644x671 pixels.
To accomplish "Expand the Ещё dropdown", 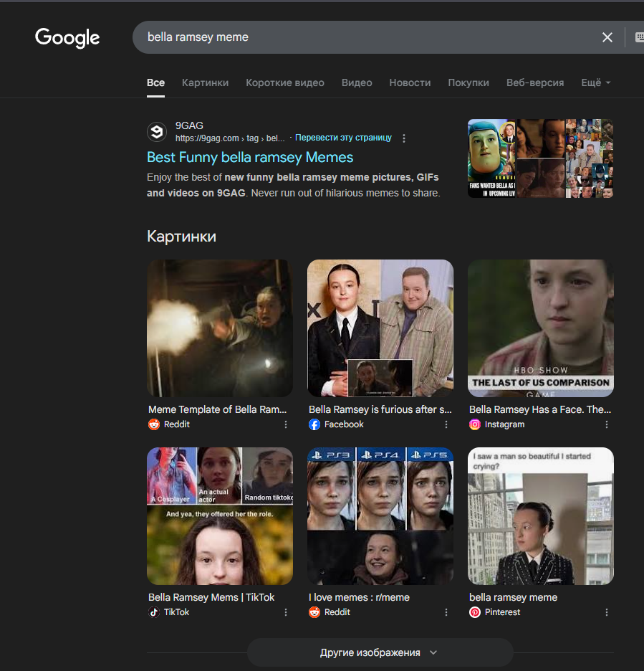I will (596, 82).
